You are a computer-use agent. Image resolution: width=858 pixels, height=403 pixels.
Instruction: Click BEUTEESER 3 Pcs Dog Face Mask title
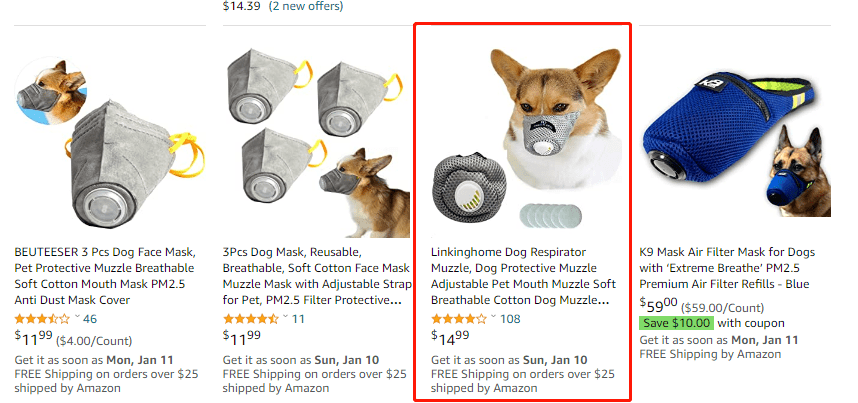(x=105, y=276)
